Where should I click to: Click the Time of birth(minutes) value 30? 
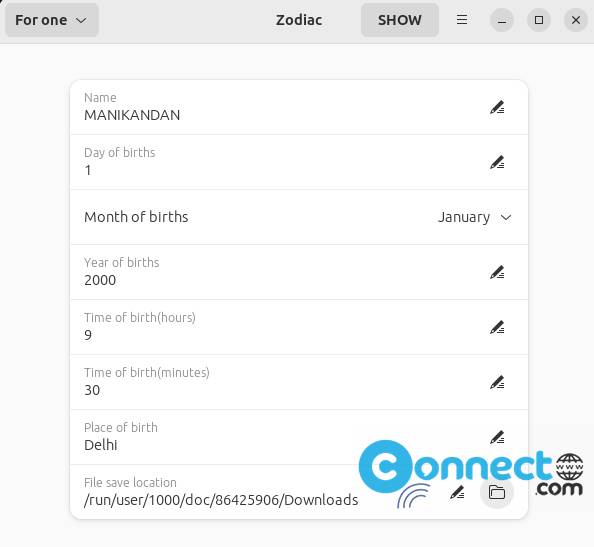click(x=92, y=390)
